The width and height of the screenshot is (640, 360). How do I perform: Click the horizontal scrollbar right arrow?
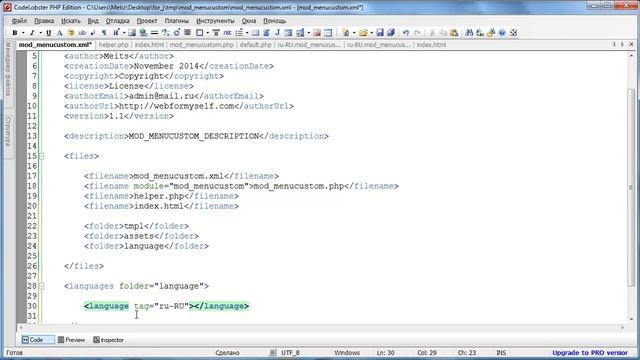[x=622, y=328]
